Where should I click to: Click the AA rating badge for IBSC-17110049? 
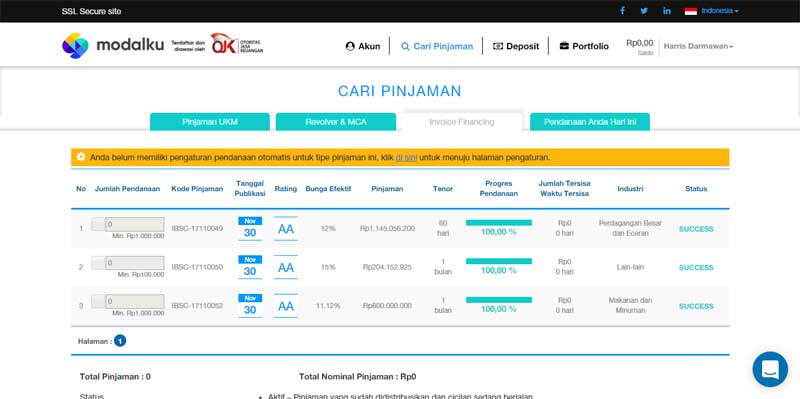pos(286,229)
